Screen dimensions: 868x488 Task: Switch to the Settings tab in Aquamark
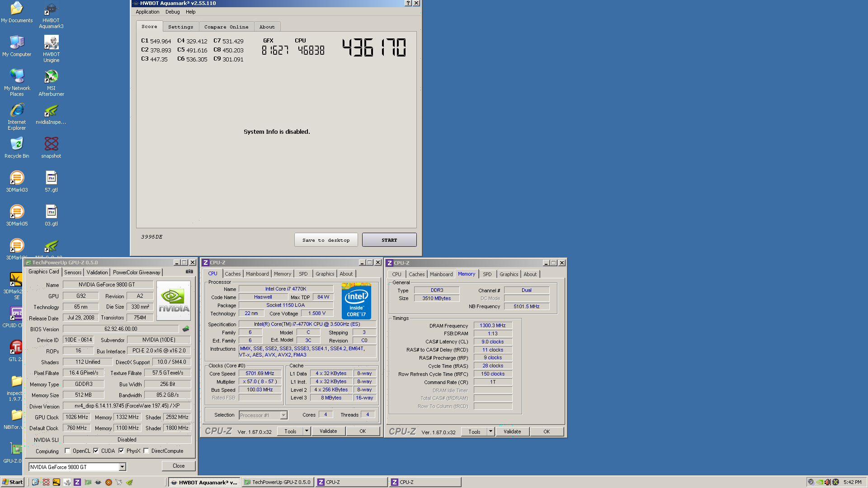(180, 27)
